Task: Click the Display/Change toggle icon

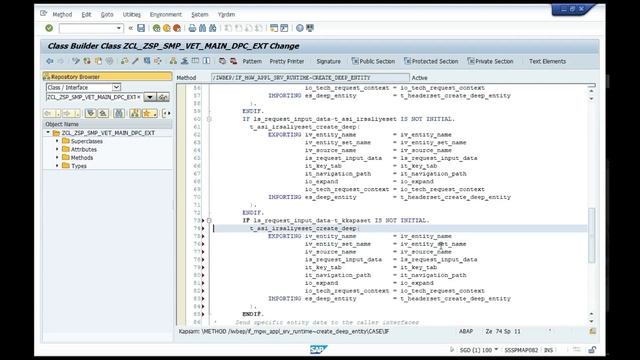Action: click(x=76, y=61)
